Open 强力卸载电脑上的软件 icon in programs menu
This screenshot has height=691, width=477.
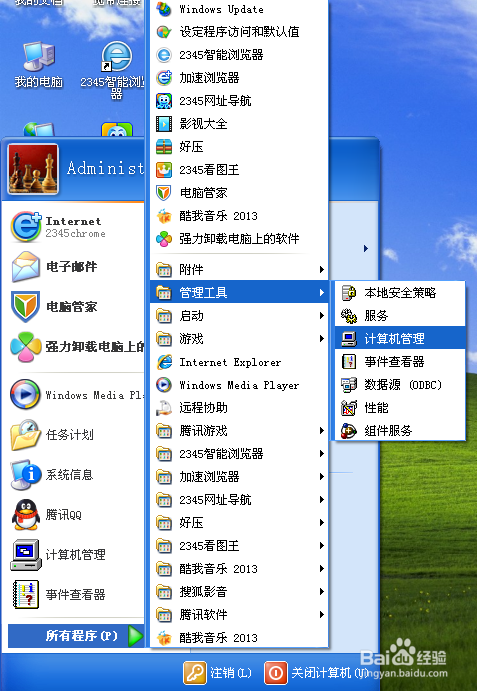click(x=164, y=239)
